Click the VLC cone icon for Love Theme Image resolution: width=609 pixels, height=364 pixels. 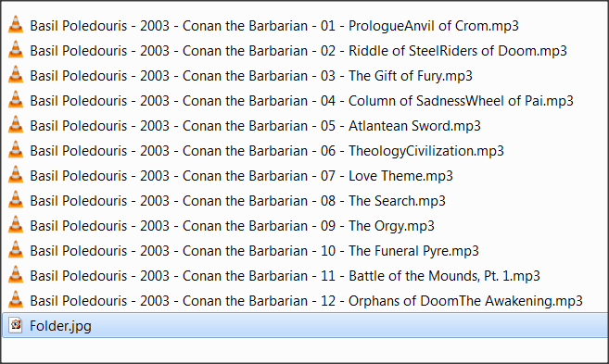click(x=16, y=175)
